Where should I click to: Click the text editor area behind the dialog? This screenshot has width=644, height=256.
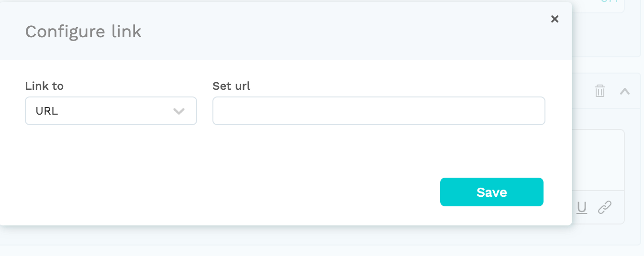(598, 160)
